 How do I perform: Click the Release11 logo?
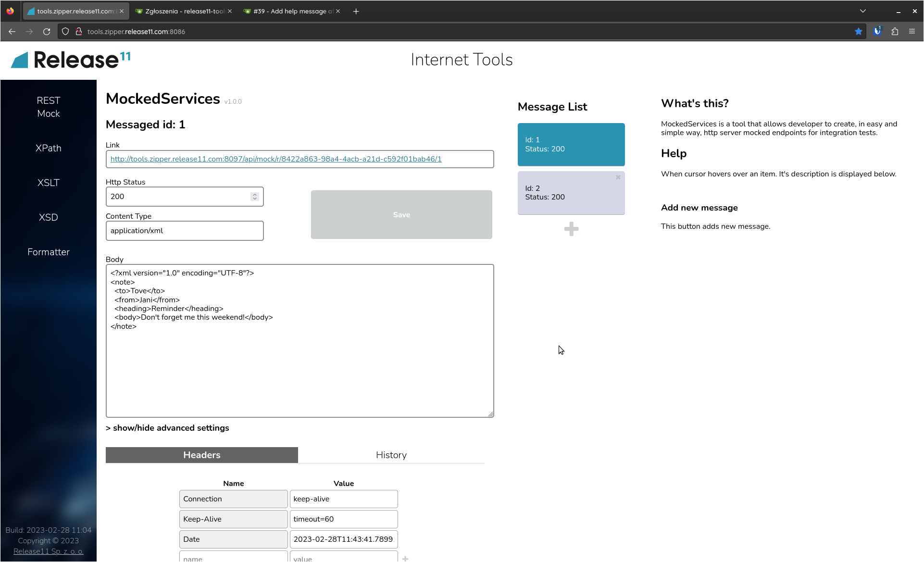pyautogui.click(x=71, y=60)
